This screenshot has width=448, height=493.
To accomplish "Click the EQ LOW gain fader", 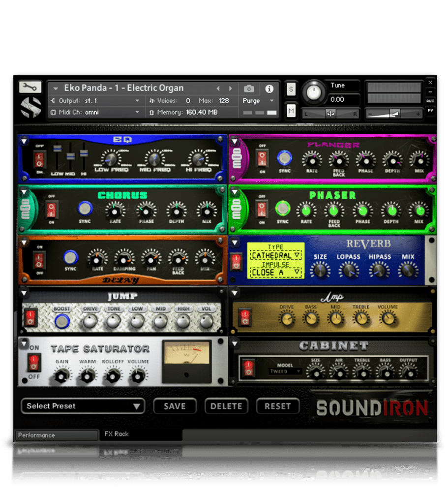I will click(x=57, y=149).
